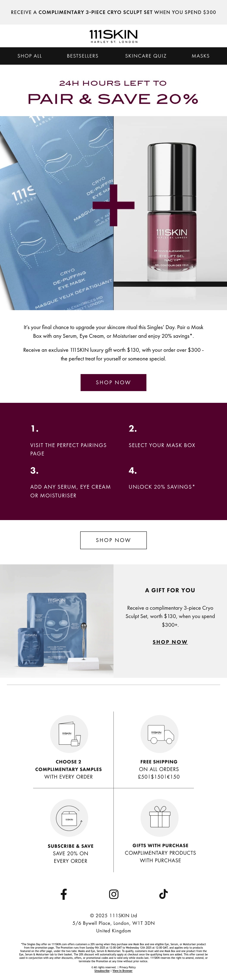
Task: Follow the underlined Shop Now gift link
Action: click(170, 642)
